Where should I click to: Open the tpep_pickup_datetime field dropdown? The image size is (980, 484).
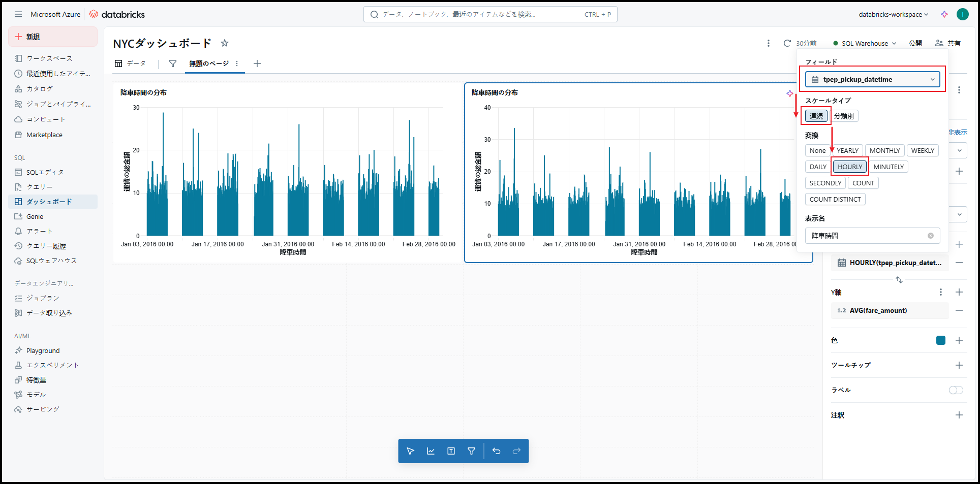[872, 79]
